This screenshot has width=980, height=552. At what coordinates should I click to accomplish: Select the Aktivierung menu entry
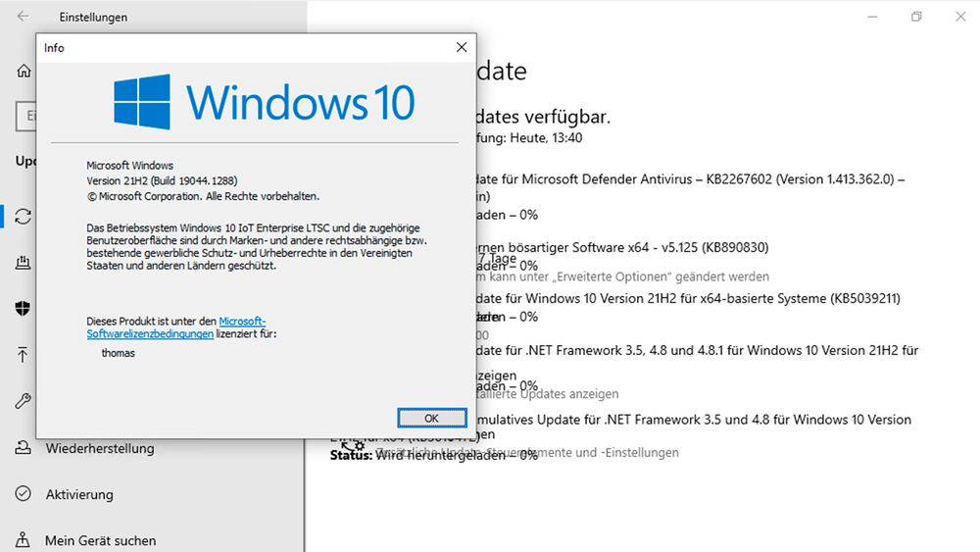[x=79, y=494]
